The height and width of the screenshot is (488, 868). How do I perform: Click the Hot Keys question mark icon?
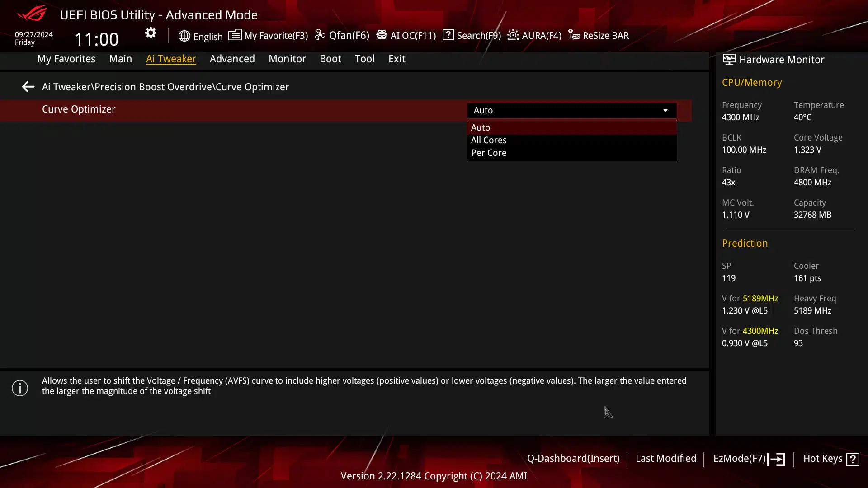pyautogui.click(x=853, y=459)
